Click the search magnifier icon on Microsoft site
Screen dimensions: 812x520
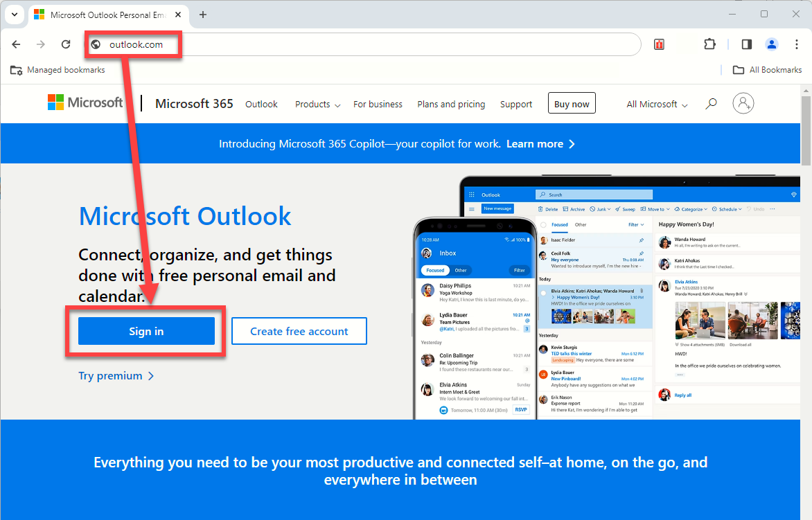click(711, 103)
